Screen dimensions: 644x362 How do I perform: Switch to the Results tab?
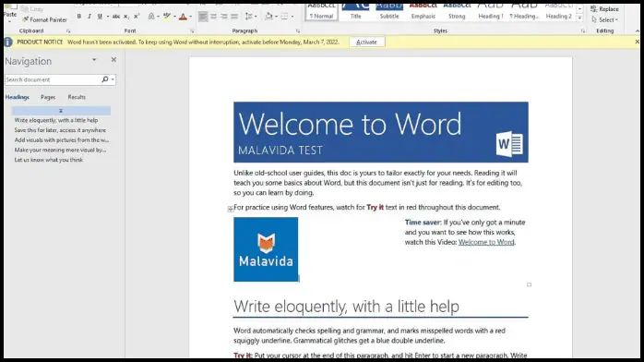pos(77,97)
